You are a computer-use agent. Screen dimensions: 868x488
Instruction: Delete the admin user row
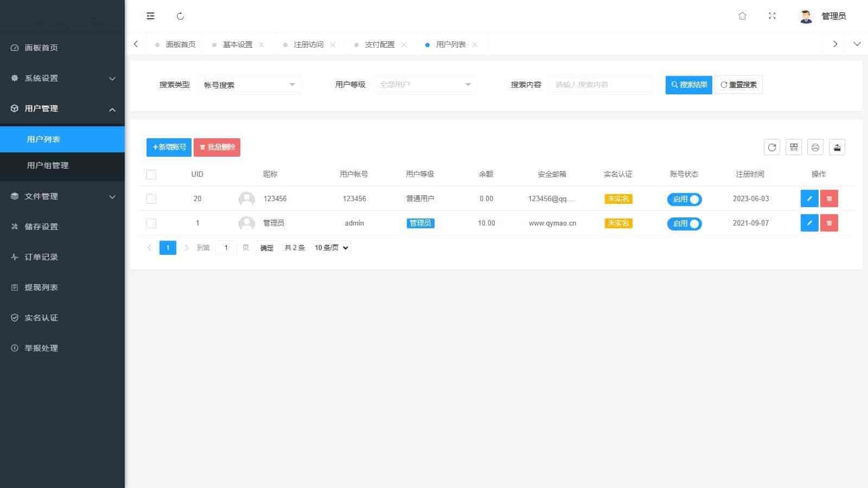point(829,223)
